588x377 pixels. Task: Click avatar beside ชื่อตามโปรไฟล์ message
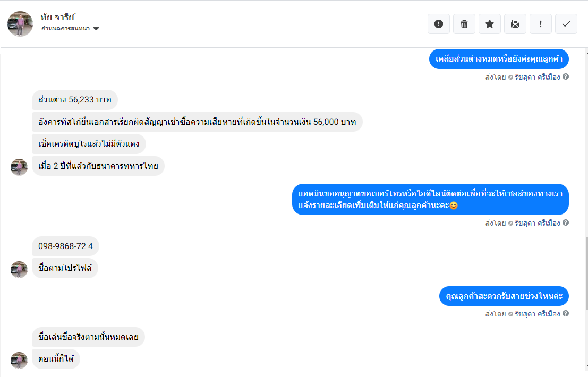19,269
